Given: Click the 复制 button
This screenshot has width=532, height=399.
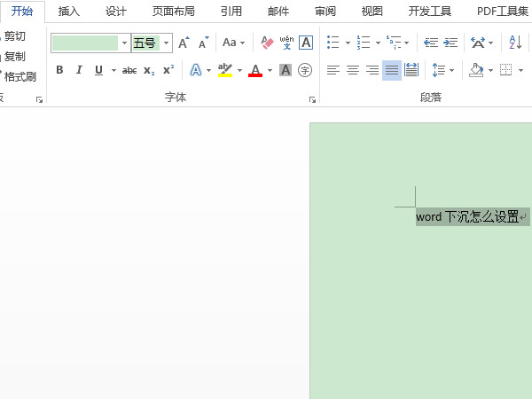Looking at the screenshot, I should [15, 57].
